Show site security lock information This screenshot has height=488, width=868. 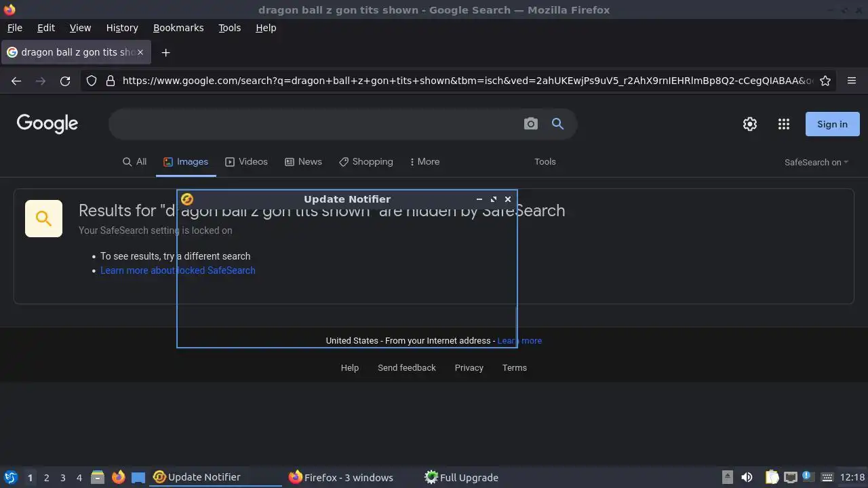click(110, 81)
